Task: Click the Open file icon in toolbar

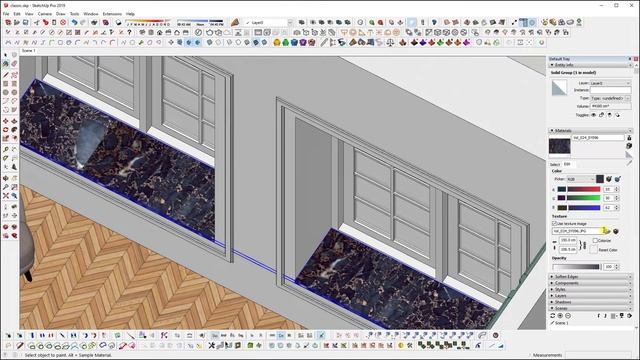Action: [17, 22]
